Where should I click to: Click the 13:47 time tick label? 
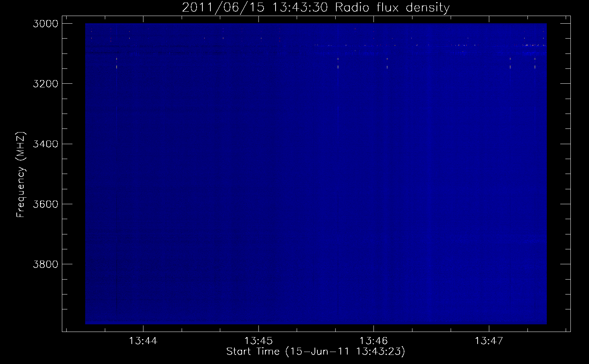(489, 341)
